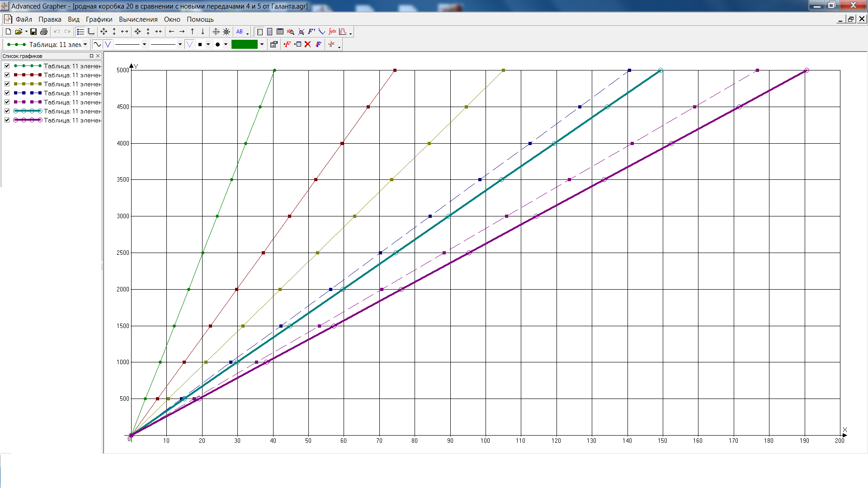Click the green graph color swatch

coord(244,44)
